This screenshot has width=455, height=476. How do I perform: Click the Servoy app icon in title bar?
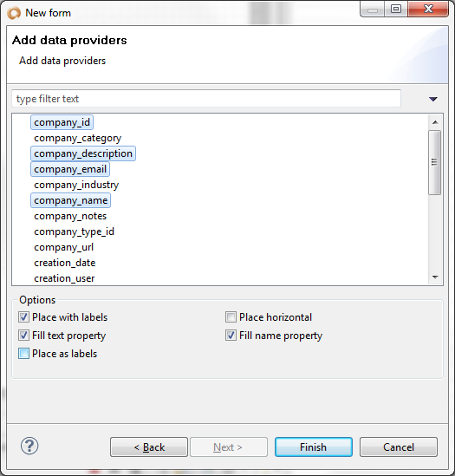(x=14, y=13)
